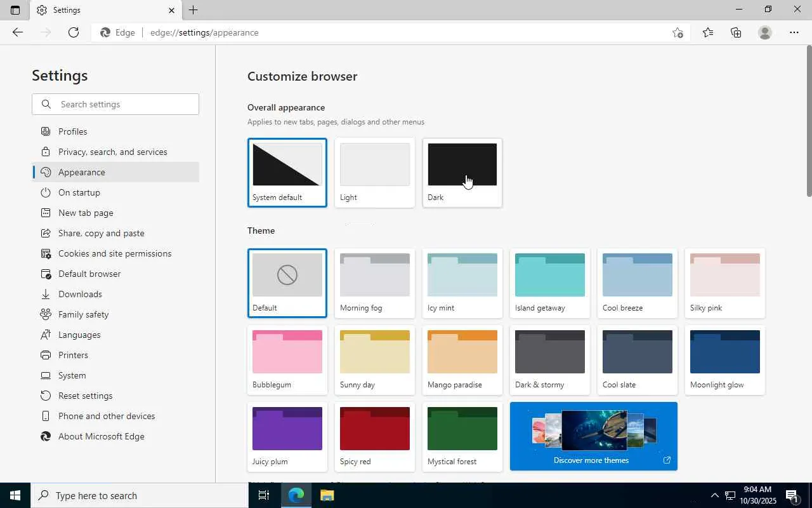Choose the Default theme

pyautogui.click(x=287, y=283)
